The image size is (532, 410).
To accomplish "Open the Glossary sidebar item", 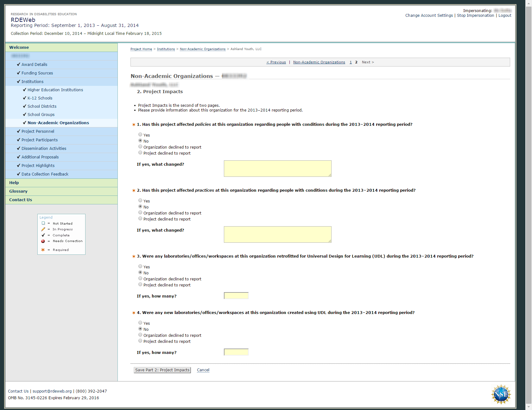I will coord(18,191).
